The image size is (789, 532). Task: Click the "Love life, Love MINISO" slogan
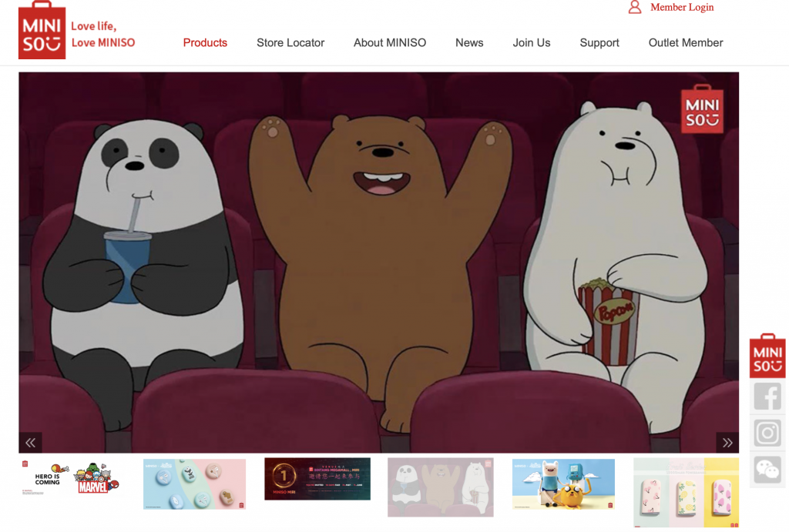tap(103, 34)
